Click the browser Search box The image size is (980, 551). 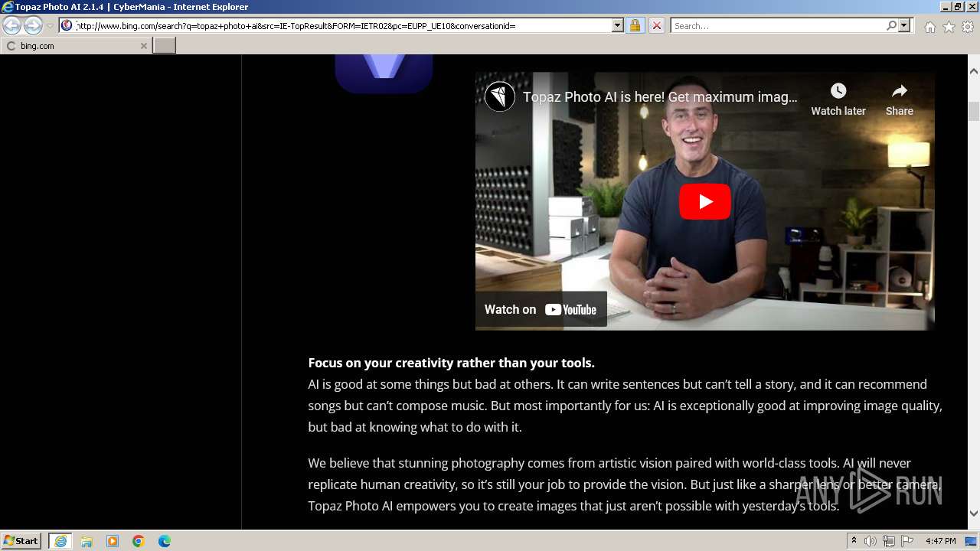pos(778,25)
